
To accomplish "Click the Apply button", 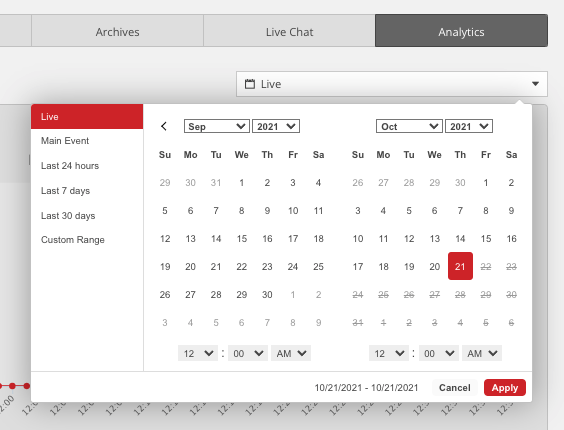I will (x=505, y=388).
